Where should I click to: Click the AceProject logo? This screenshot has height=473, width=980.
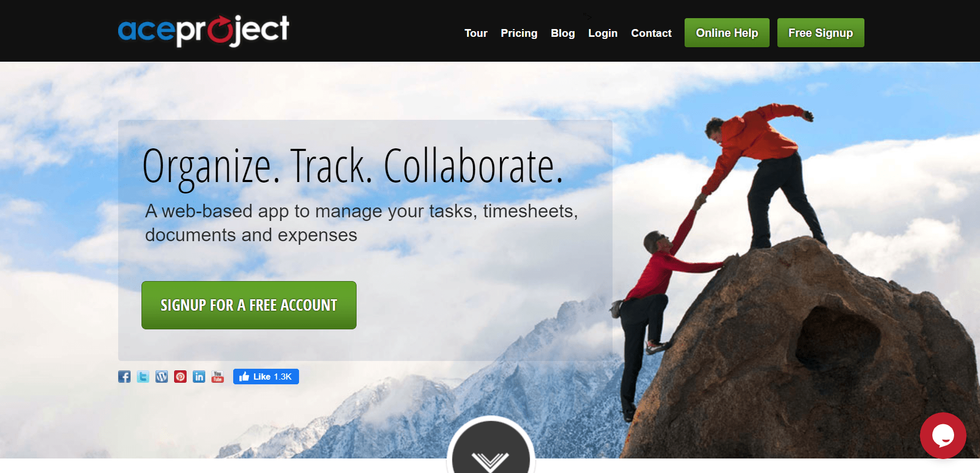(x=203, y=31)
